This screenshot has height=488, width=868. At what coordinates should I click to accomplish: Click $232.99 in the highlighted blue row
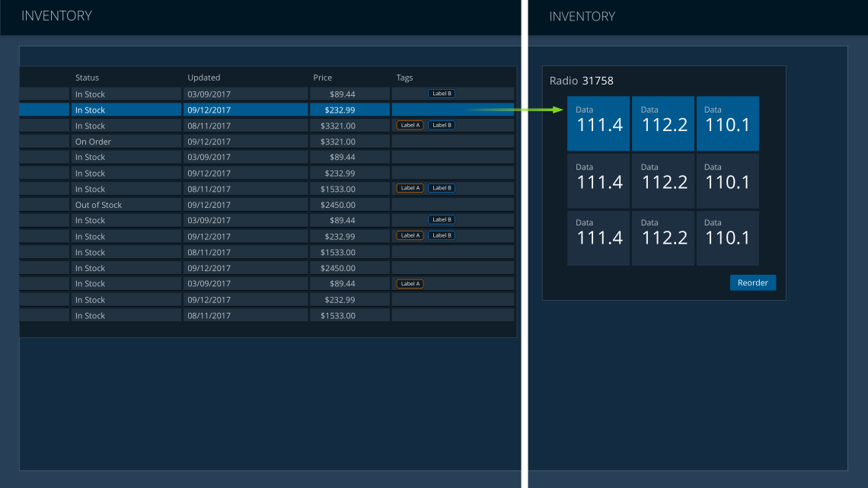340,110
